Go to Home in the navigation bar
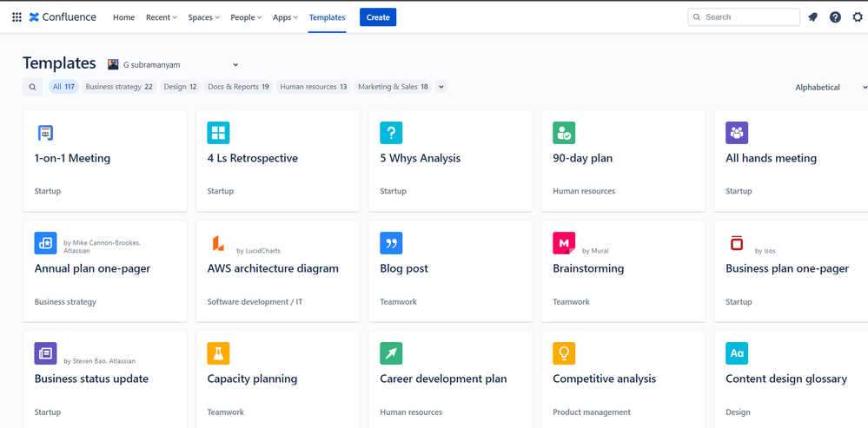 click(124, 17)
